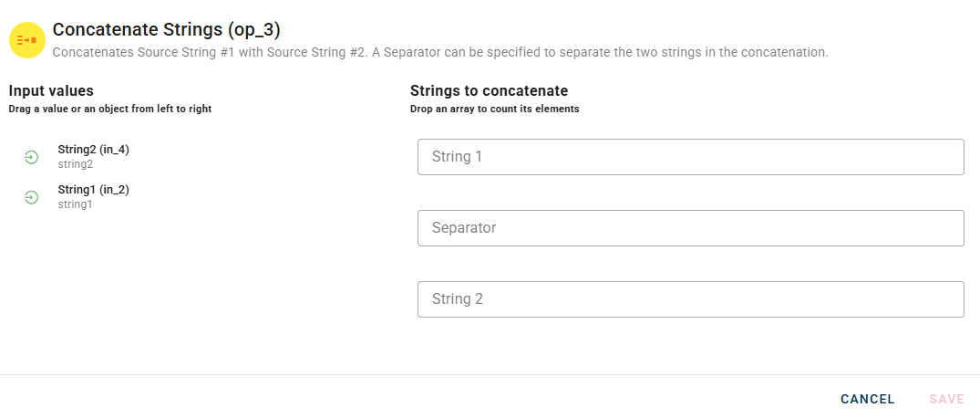980x418 pixels.
Task: Click the 'Strings to concatenate' section heading
Action: tap(489, 91)
